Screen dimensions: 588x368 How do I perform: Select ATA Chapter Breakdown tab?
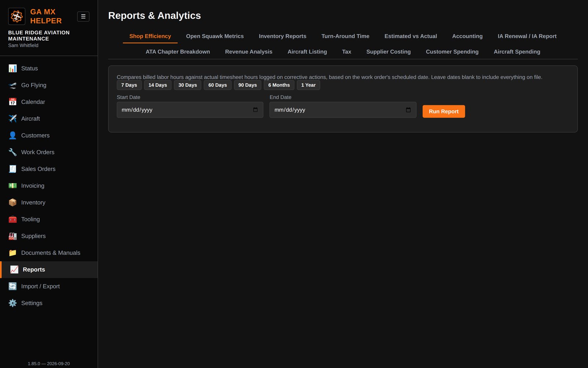(x=178, y=52)
